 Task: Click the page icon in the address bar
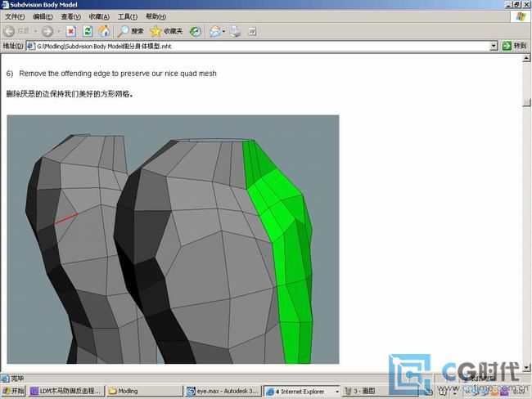coord(31,46)
